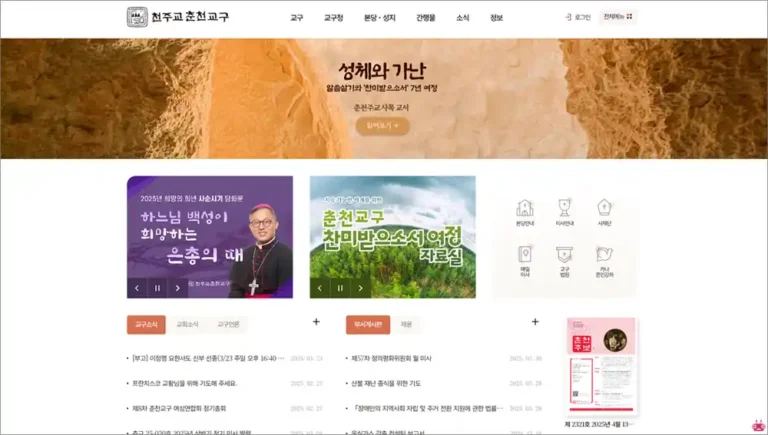
Task: Click the pink mascot icon at corner
Action: click(x=758, y=425)
